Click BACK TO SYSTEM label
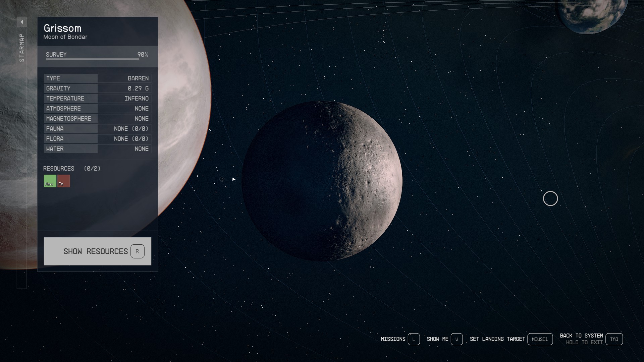Image resolution: width=644 pixels, height=362 pixels. [581, 336]
